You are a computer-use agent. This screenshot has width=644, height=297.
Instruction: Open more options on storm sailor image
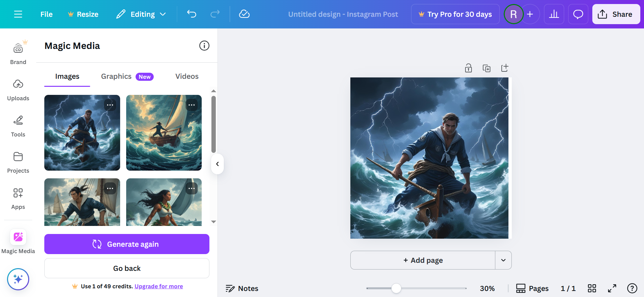click(x=110, y=105)
